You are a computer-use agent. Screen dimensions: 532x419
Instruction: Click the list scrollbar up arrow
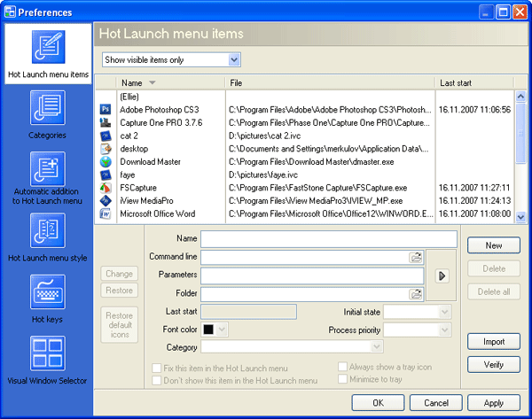coord(520,97)
